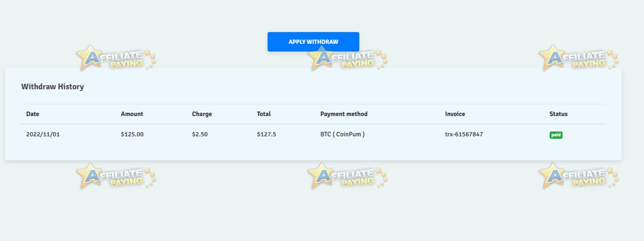Click the Apply Withdraw button
Image resolution: width=644 pixels, height=241 pixels.
313,42
